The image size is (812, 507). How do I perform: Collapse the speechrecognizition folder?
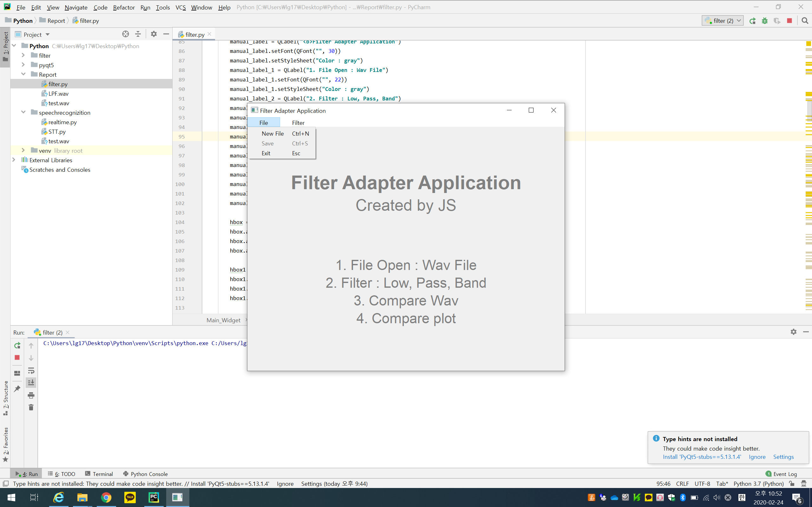[23, 112]
